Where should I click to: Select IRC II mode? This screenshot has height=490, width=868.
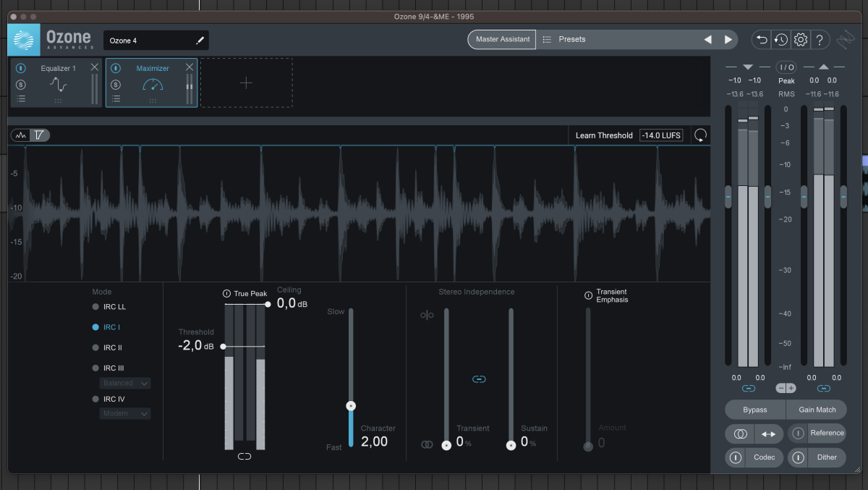coord(107,347)
